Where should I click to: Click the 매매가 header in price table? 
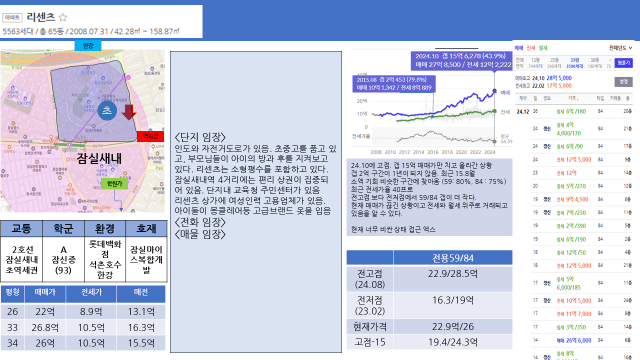[x=45, y=293]
